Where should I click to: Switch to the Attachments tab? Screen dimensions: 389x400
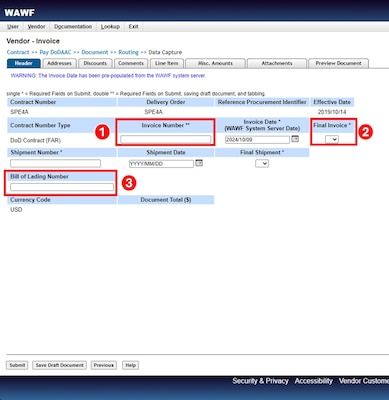(x=277, y=63)
